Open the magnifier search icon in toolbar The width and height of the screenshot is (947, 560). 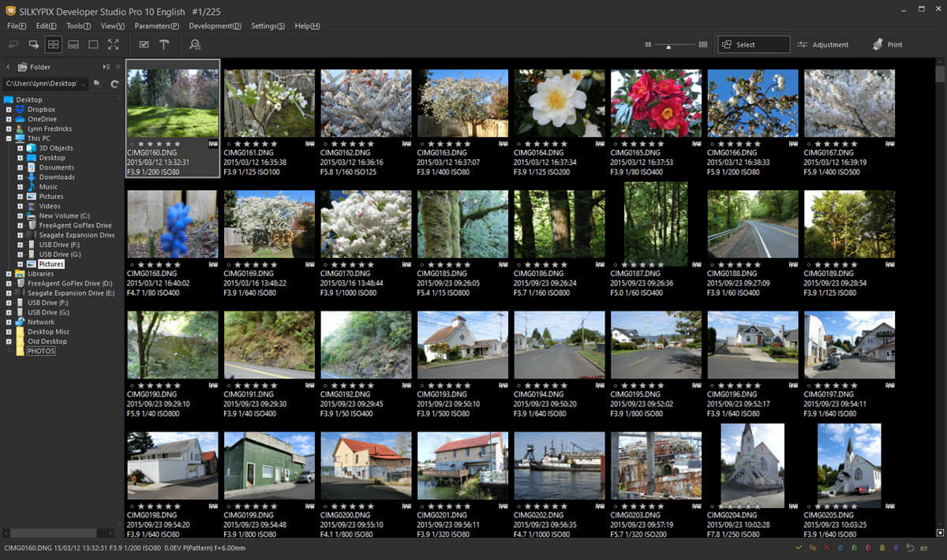click(x=195, y=45)
